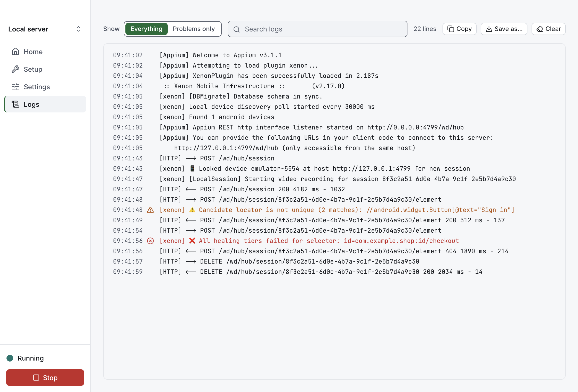Select 'You can provide the following URLs' line

click(334, 138)
